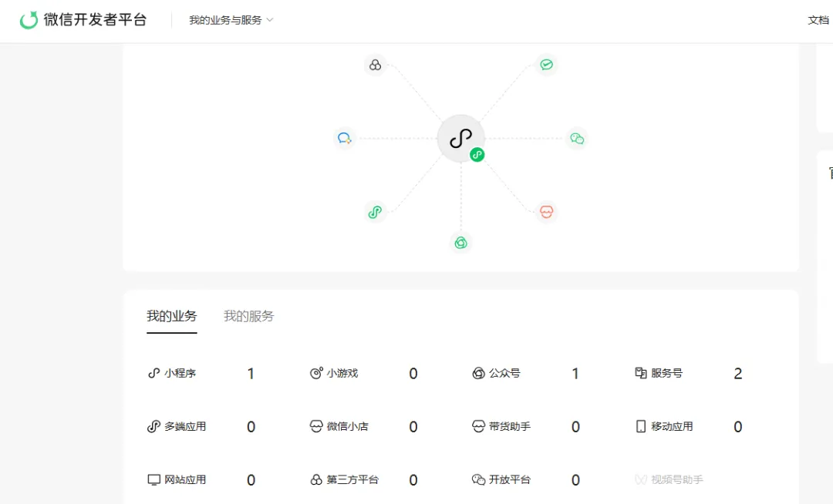Click the green badge on the central node
Viewport: 833px width, 504px height.
(477, 155)
